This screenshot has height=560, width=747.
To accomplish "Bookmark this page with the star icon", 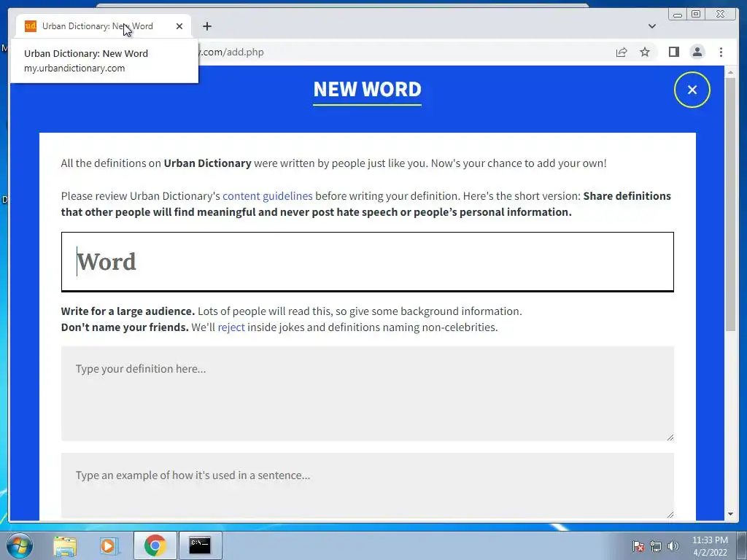I will 645,52.
